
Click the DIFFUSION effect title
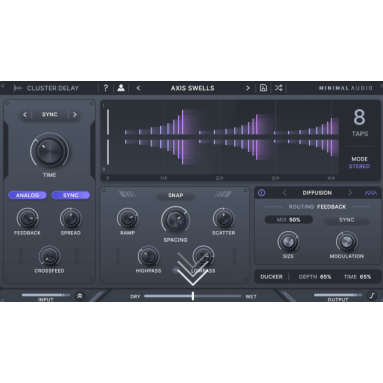317,193
